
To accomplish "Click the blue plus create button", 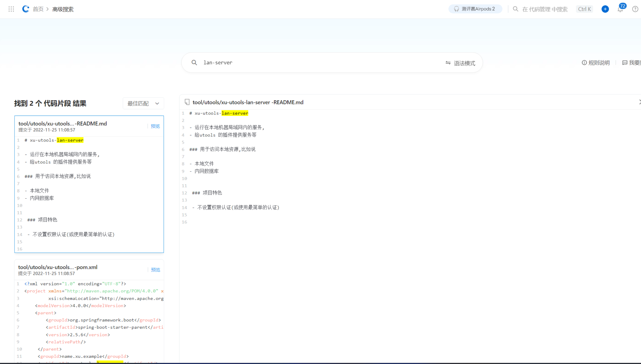I will (x=605, y=9).
